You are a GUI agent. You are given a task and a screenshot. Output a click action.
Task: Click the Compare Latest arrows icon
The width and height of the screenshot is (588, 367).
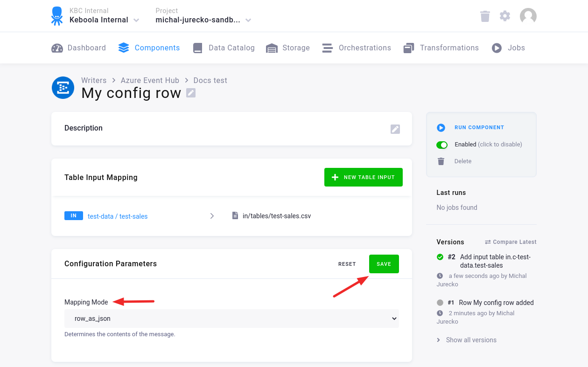tap(488, 242)
